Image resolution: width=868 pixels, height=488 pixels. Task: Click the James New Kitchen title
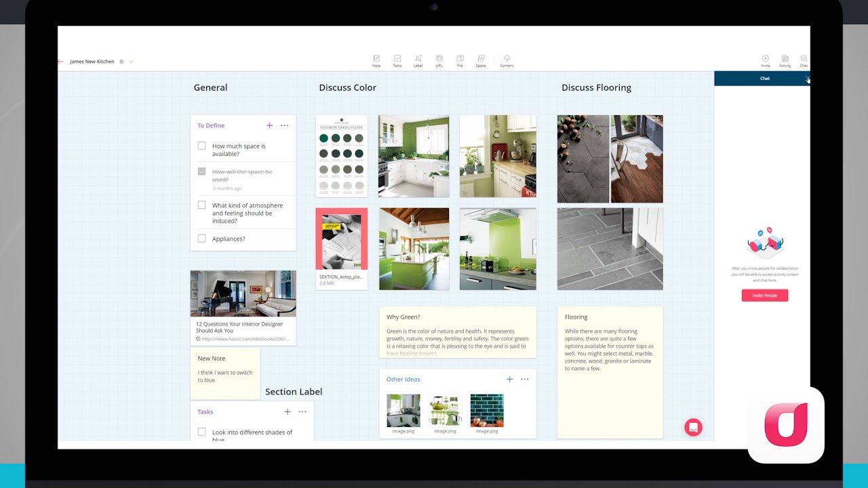point(92,62)
